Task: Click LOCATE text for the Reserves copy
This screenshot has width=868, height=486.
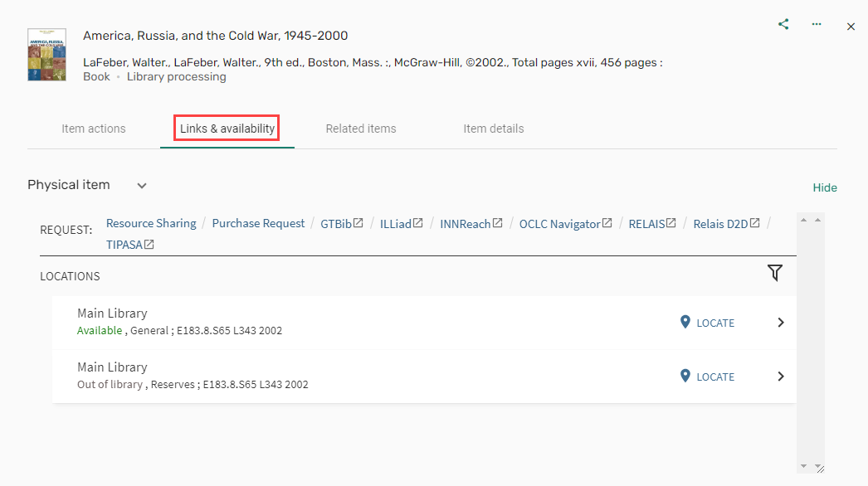Action: point(715,377)
